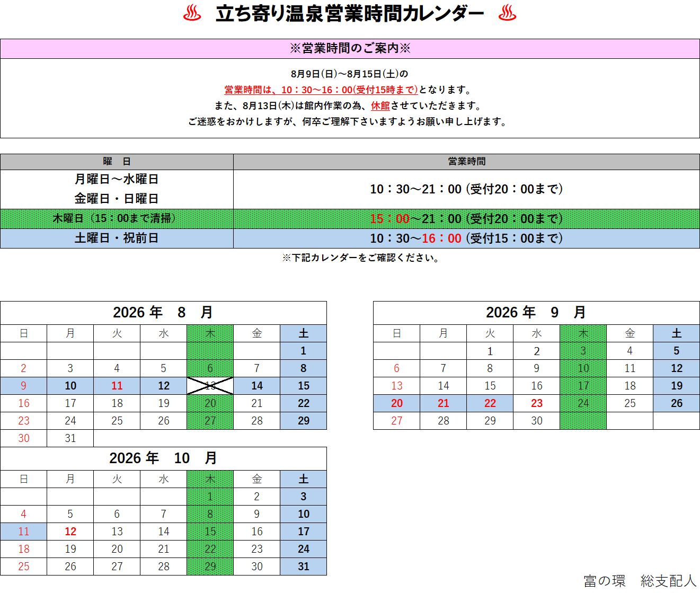This screenshot has height=593, width=700.
Task: Click September 20 highlighted Sunday
Action: click(x=396, y=403)
